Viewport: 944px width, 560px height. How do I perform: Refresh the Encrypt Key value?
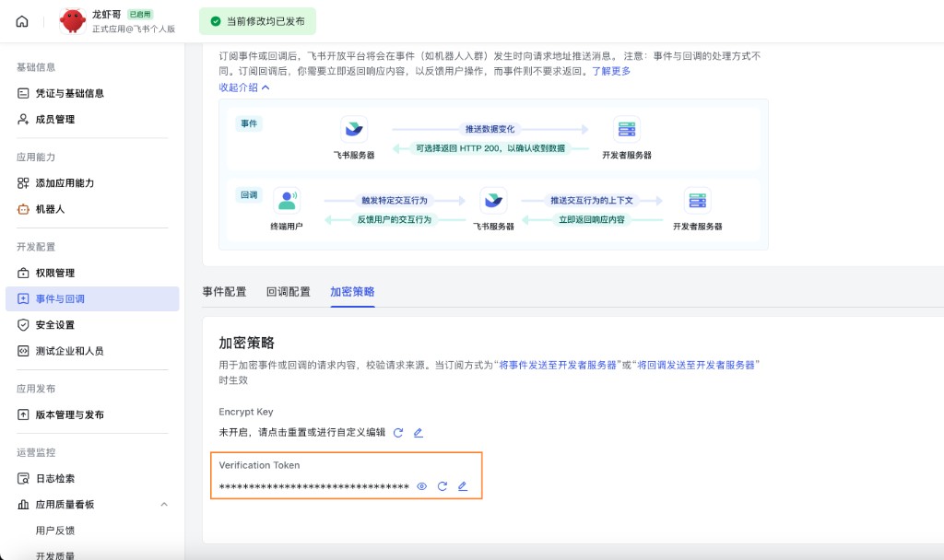click(398, 432)
